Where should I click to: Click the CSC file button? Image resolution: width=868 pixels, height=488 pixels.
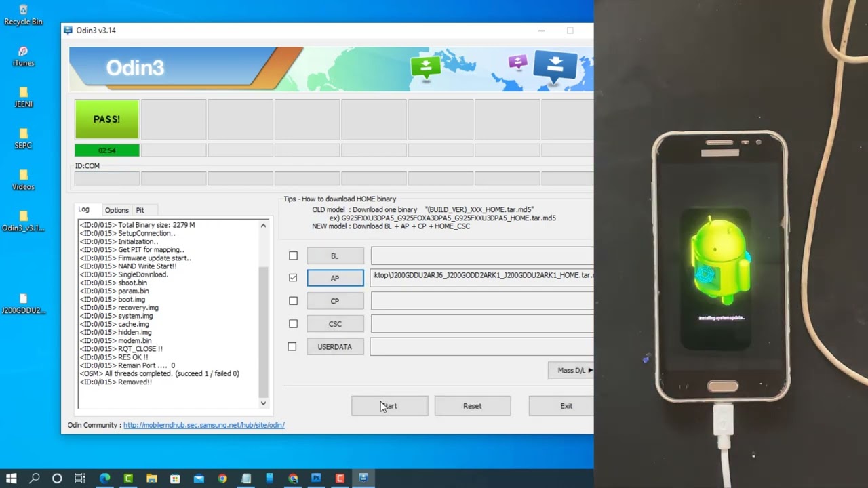(x=335, y=324)
